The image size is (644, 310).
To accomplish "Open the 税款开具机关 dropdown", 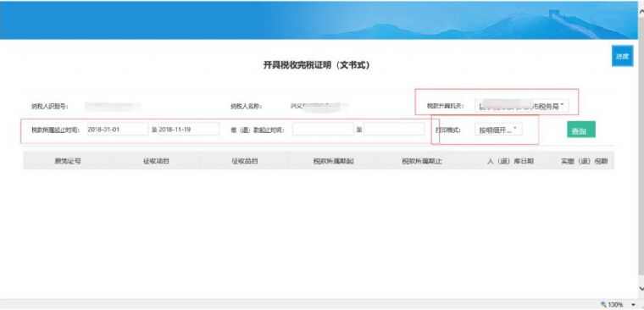I will pos(522,106).
